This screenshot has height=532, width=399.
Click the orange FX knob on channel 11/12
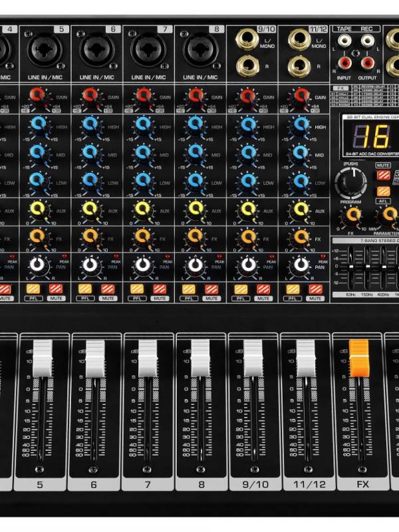pos(301,238)
